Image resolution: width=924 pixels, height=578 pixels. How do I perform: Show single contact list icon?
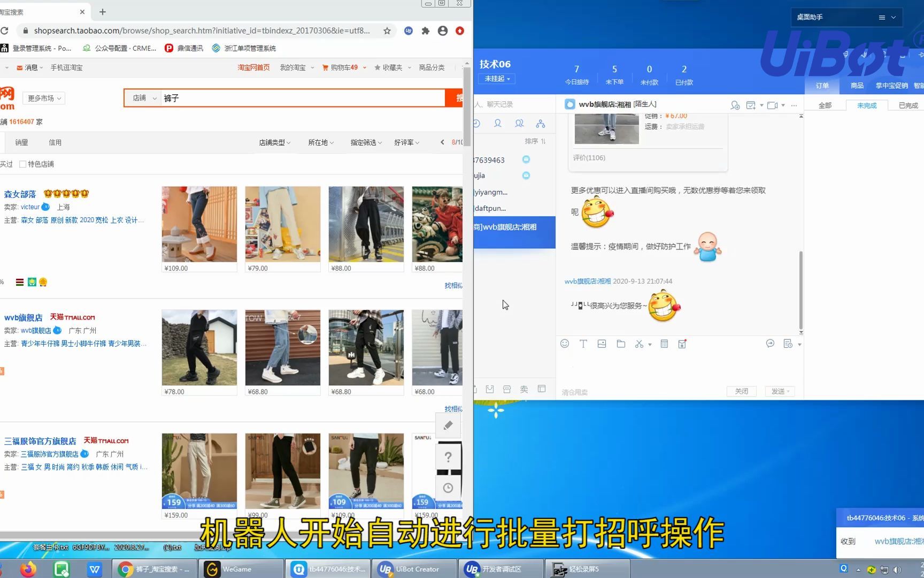click(x=498, y=124)
